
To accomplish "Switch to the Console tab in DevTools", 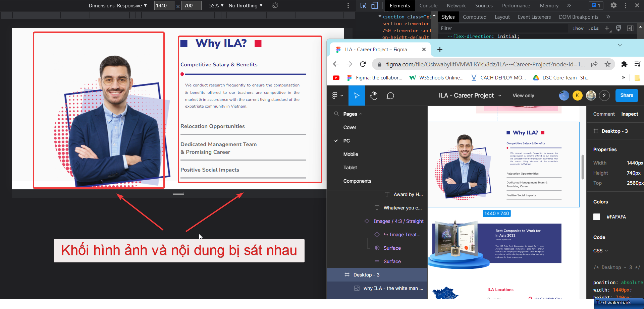I will coord(428,5).
